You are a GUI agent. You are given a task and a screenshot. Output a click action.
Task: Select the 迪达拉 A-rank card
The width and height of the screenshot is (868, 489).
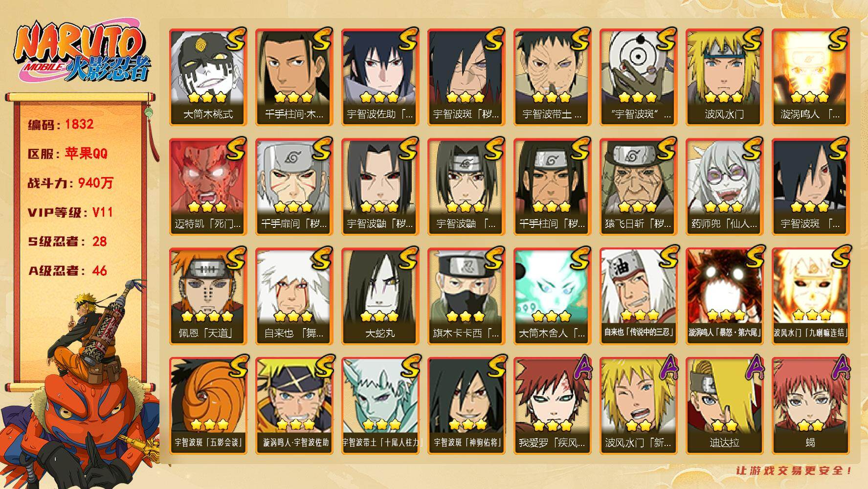(725, 406)
